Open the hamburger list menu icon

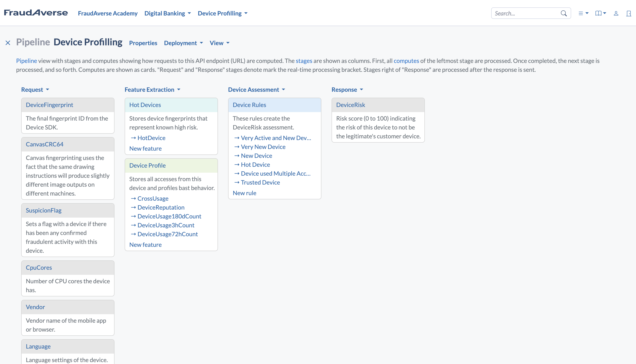tap(583, 13)
